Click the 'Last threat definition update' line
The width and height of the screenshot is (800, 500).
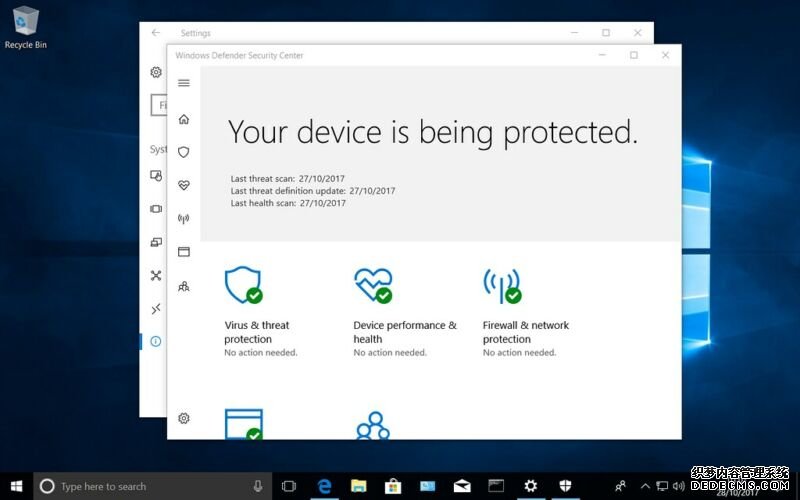click(313, 191)
